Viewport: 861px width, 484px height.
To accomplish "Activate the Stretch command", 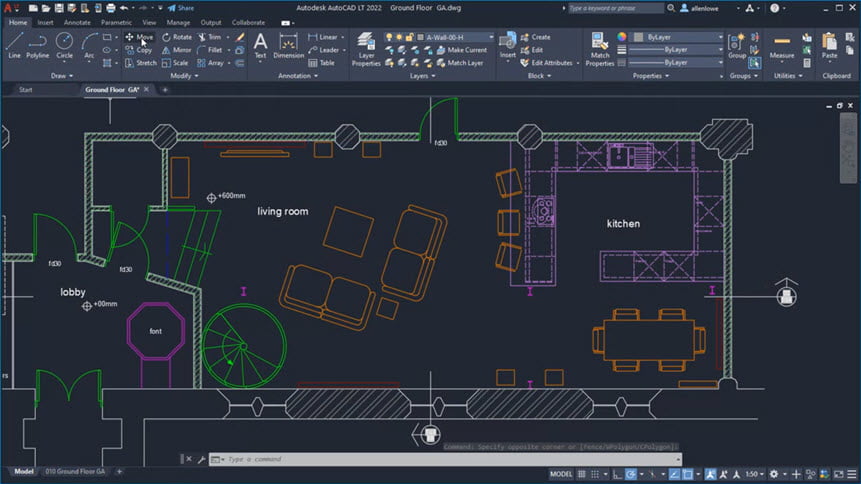I will tap(141, 63).
